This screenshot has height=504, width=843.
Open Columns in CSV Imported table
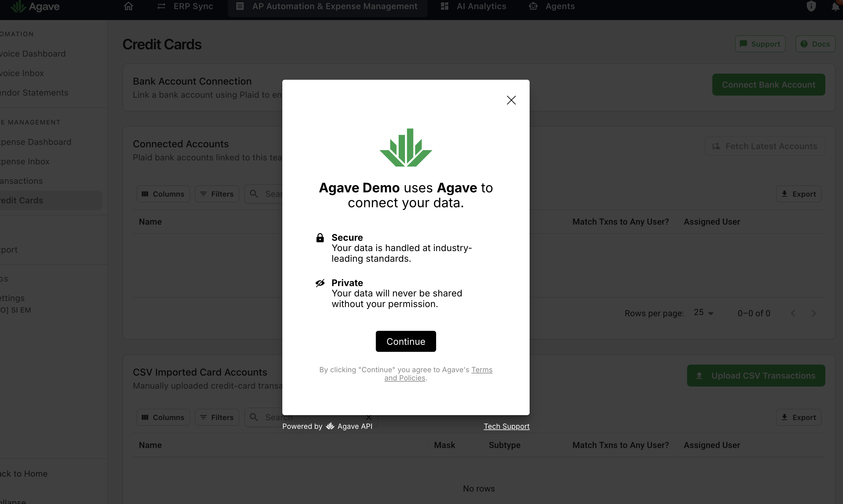[163, 417]
